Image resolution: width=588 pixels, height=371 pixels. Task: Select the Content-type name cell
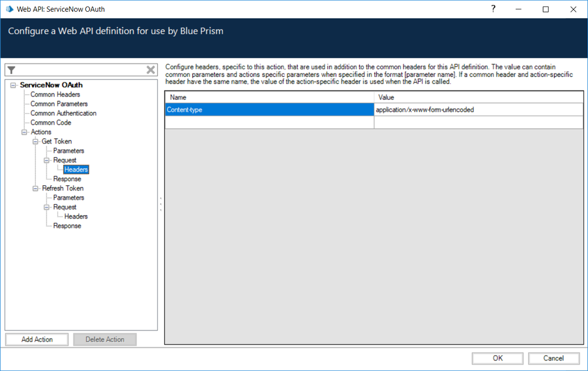pos(270,110)
